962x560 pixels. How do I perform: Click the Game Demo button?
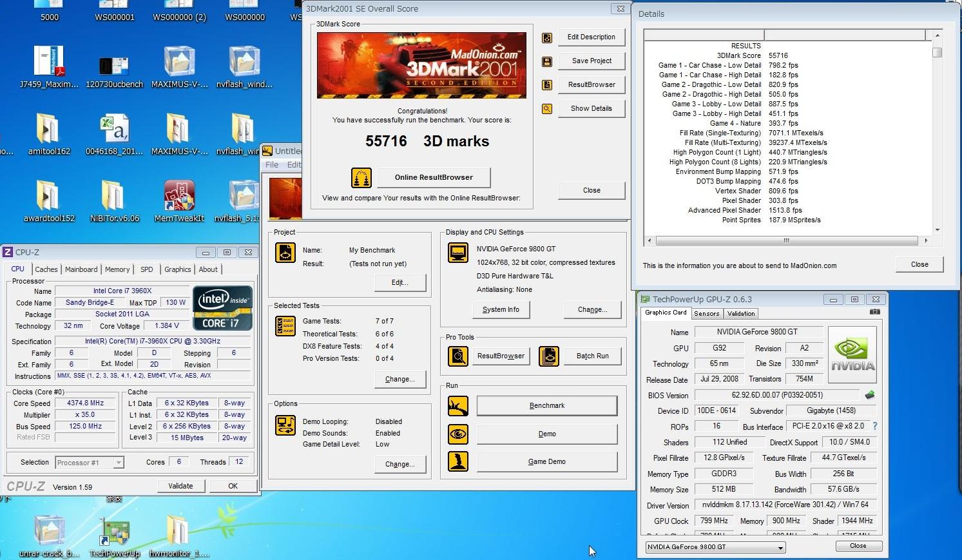click(x=547, y=461)
